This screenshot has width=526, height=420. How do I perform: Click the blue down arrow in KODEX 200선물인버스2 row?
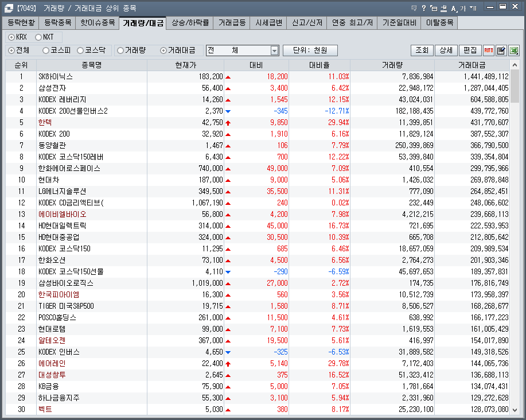click(x=228, y=111)
